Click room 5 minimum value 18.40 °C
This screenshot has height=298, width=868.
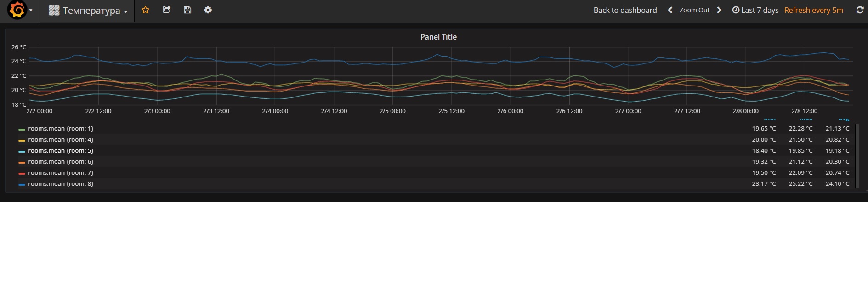(x=764, y=151)
